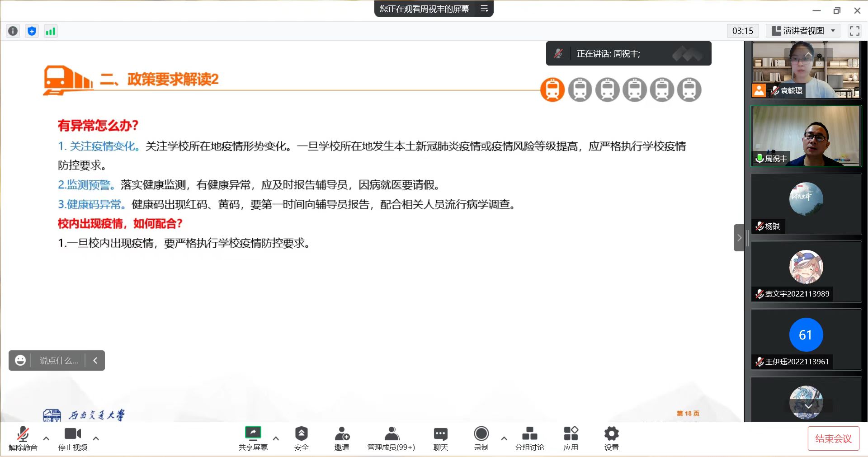Open the Apps (应用) icon

coord(571,438)
